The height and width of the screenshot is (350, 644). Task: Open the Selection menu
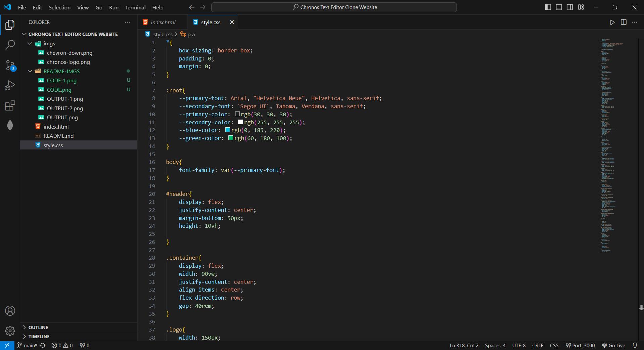[x=59, y=7]
